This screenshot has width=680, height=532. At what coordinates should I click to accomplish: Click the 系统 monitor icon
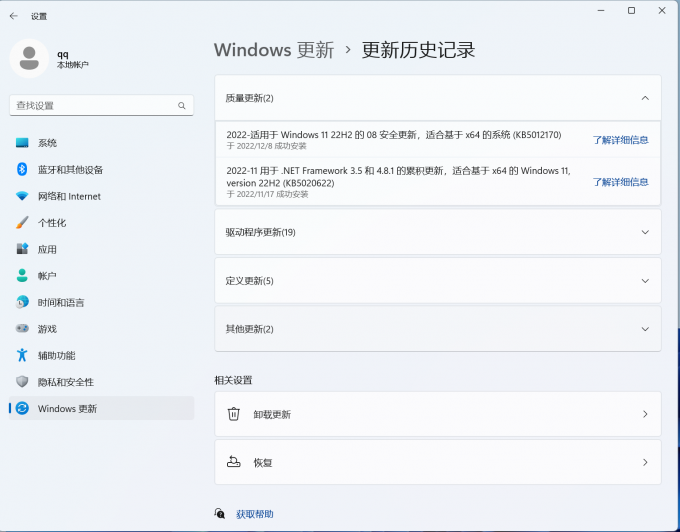(x=22, y=143)
